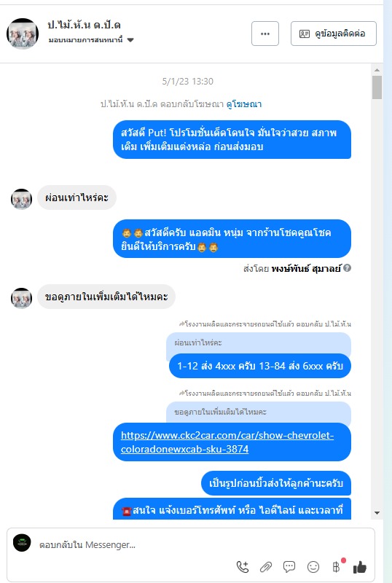The width and height of the screenshot is (392, 583).
Task: Click the help icon beside พงษ์พันธ์ สุมาลย์
Action: tap(347, 267)
